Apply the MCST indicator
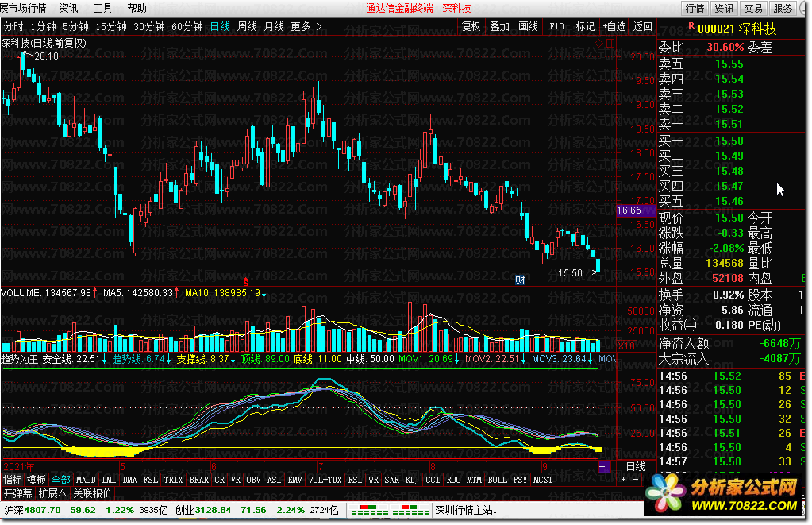 (543, 480)
